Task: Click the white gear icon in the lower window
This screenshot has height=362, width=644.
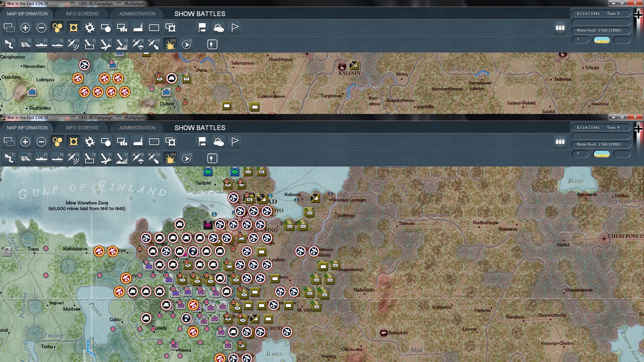Action: tap(90, 142)
